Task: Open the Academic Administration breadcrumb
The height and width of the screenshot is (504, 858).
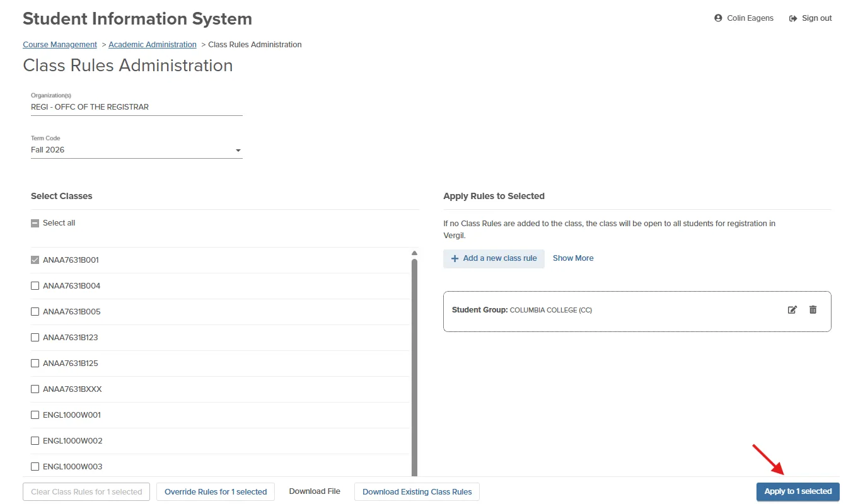Action: tap(153, 45)
